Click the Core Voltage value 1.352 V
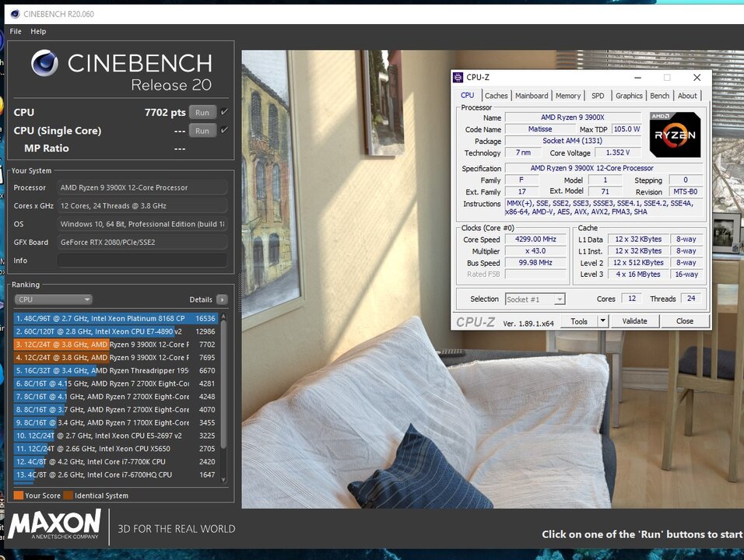Image resolution: width=744 pixels, height=560 pixels. pos(617,152)
